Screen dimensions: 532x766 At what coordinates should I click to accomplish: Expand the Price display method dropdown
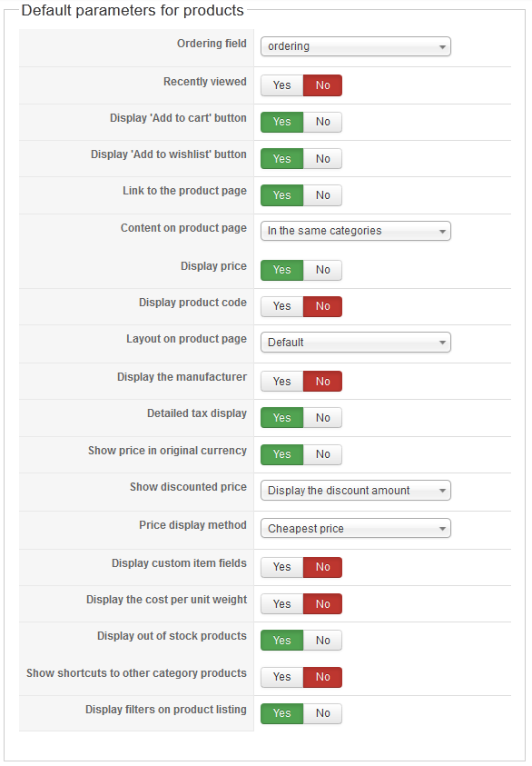(x=355, y=529)
